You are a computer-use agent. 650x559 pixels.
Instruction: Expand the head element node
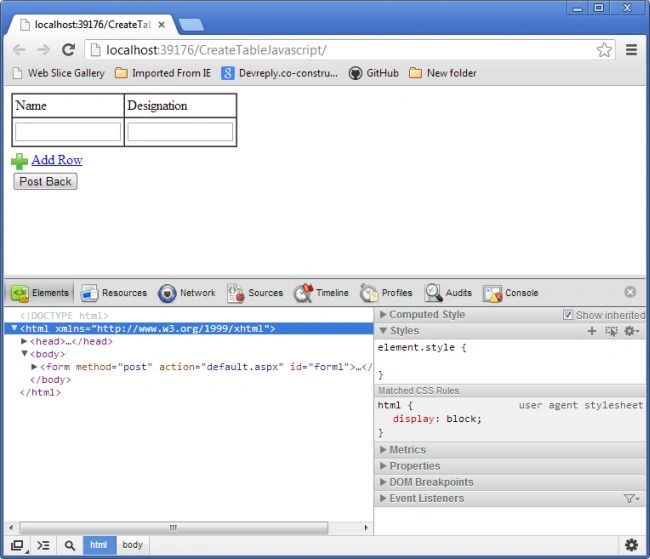(24, 341)
